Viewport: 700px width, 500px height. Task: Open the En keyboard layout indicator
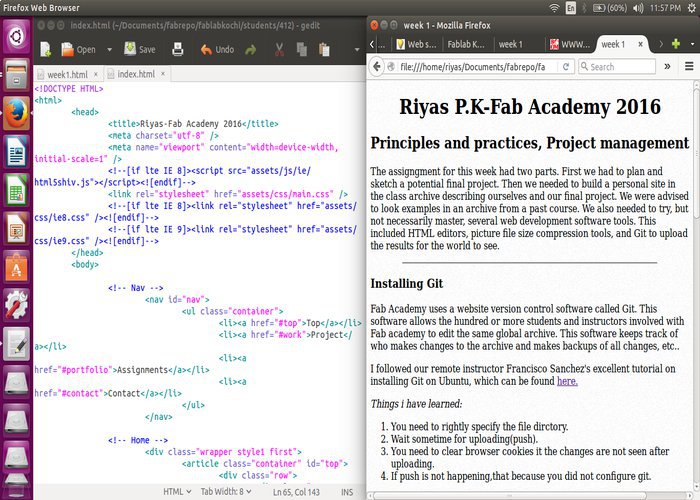pyautogui.click(x=571, y=8)
